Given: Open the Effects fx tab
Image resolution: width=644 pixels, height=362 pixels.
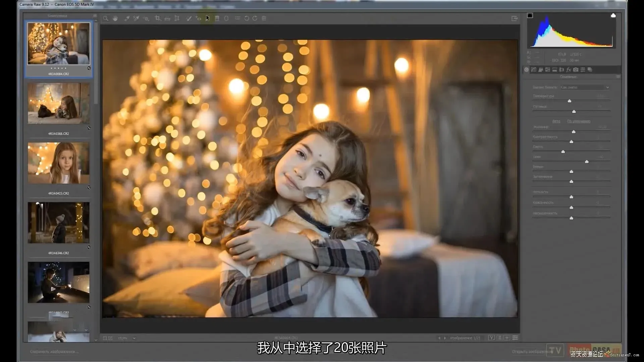Looking at the screenshot, I should [x=569, y=70].
